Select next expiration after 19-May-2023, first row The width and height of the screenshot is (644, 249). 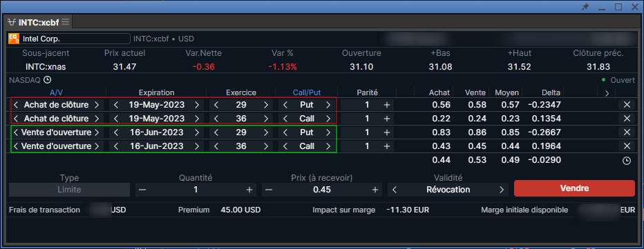pyautogui.click(x=197, y=105)
